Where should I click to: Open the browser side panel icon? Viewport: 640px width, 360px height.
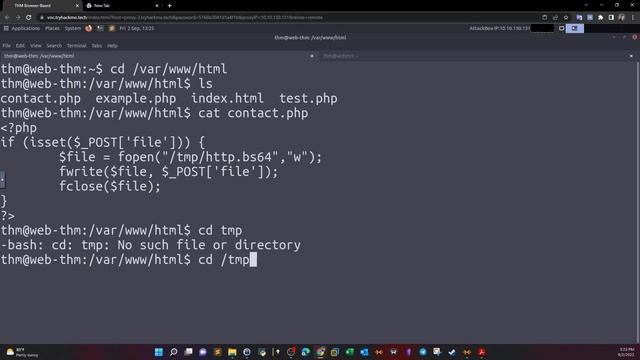(611, 18)
